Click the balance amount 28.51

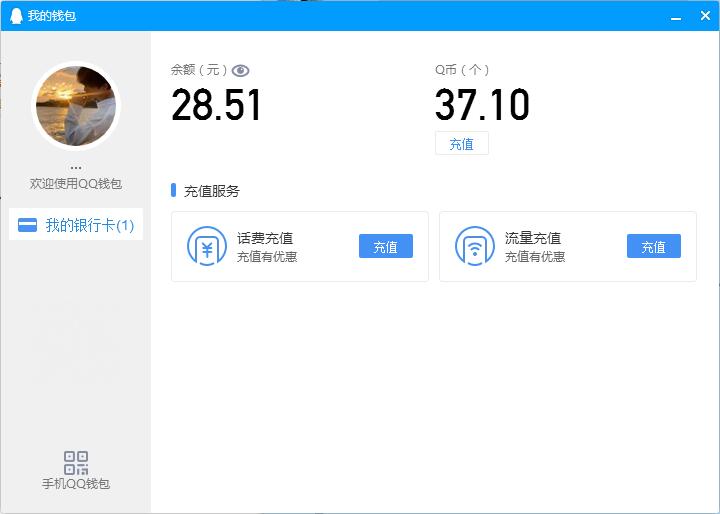click(x=216, y=105)
